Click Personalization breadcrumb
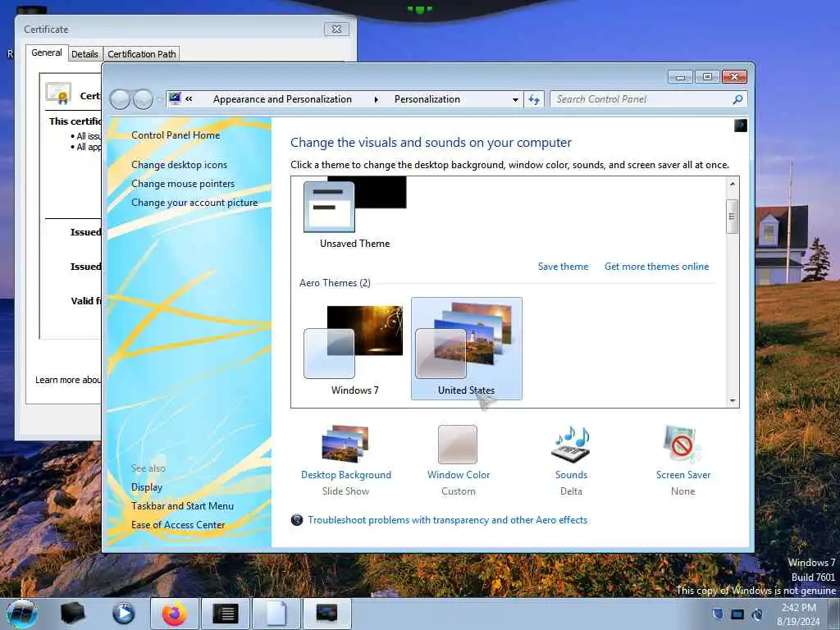 point(427,99)
